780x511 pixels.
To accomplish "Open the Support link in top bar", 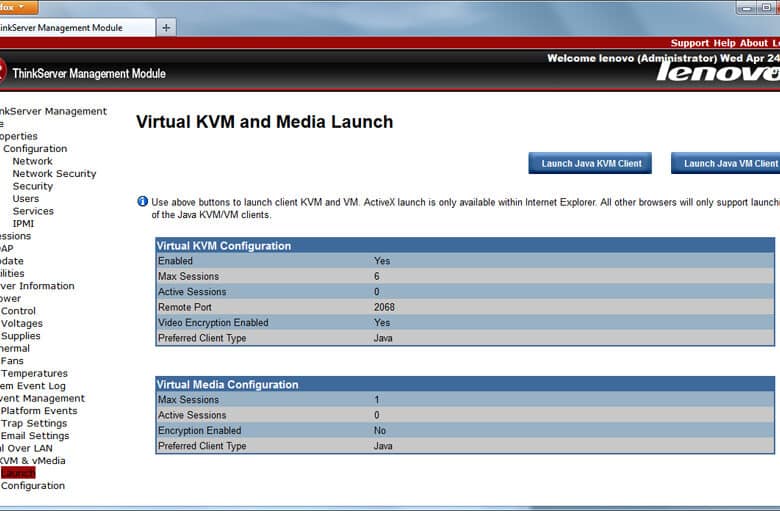I will [x=689, y=43].
